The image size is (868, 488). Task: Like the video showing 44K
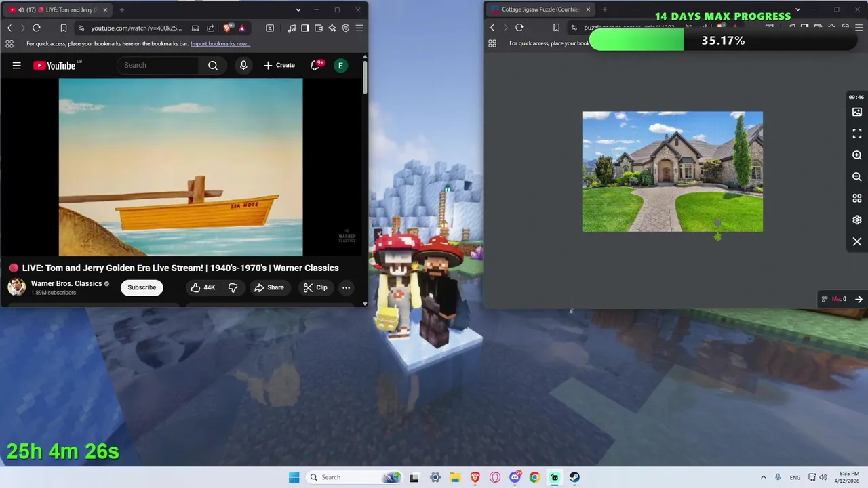click(203, 287)
